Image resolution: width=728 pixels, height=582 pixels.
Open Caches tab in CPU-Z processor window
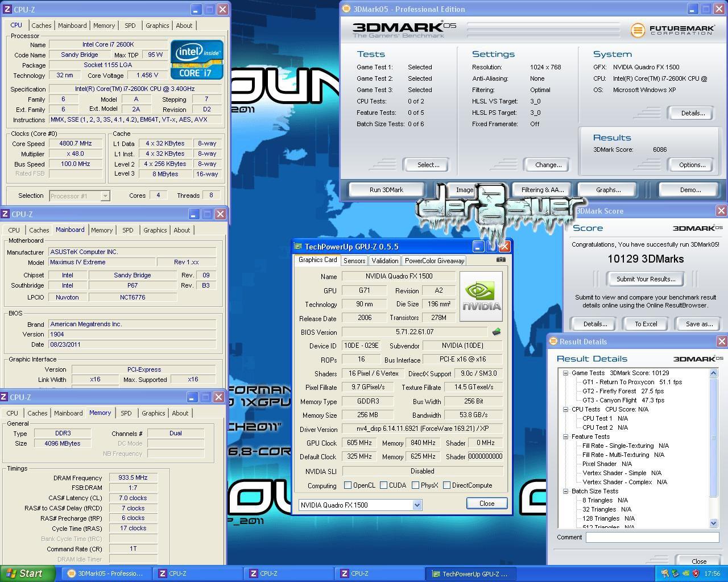[41, 26]
